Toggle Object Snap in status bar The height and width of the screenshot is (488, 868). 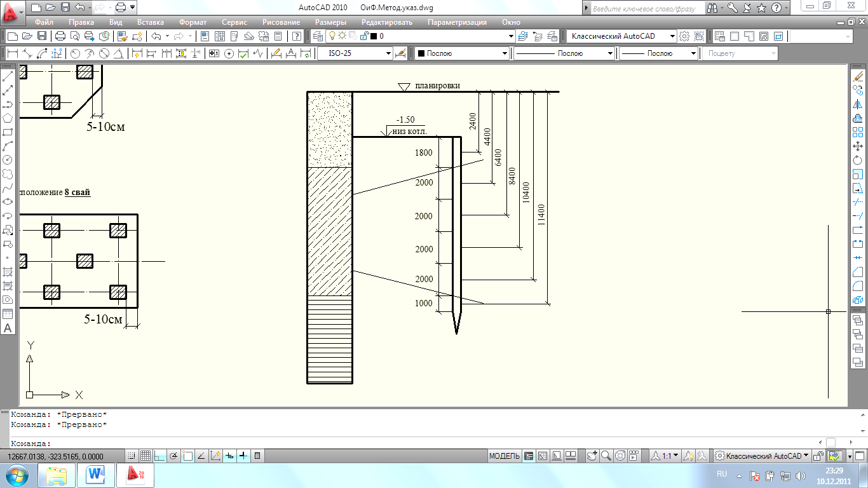187,456
